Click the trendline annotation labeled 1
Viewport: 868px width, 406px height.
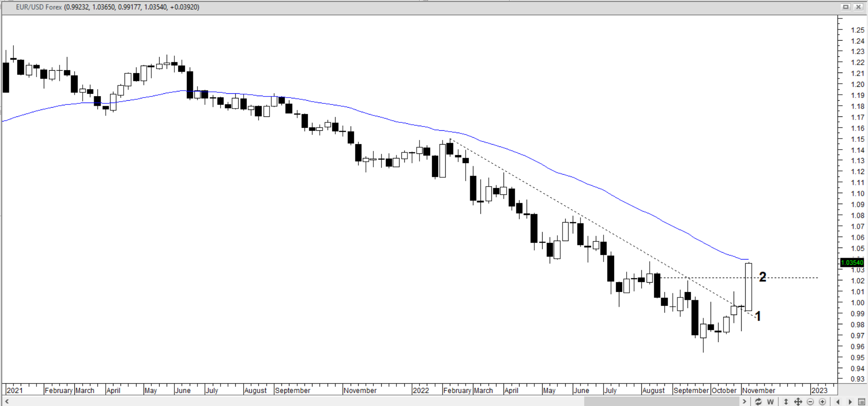pos(757,316)
